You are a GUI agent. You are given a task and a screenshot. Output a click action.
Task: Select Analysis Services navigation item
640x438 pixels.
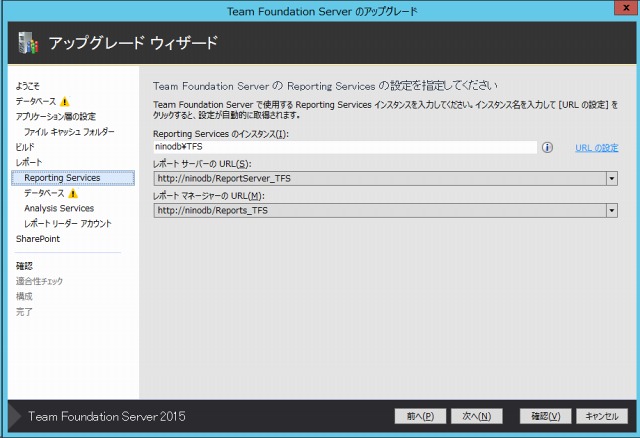click(59, 209)
